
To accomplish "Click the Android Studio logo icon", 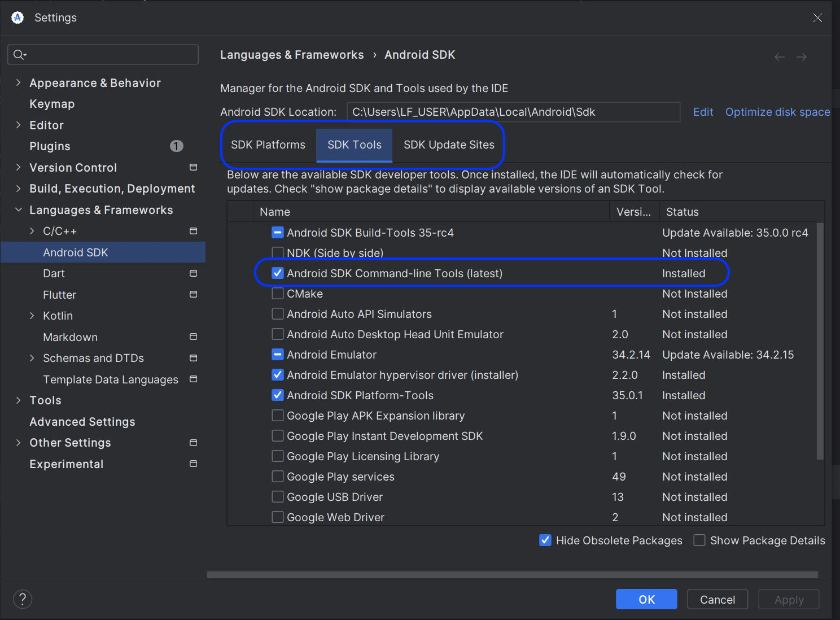I will (x=17, y=18).
